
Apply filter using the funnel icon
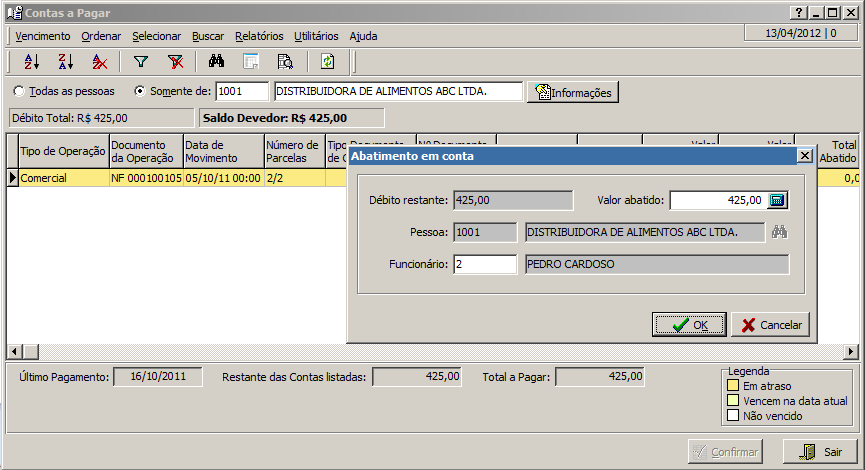[141, 61]
